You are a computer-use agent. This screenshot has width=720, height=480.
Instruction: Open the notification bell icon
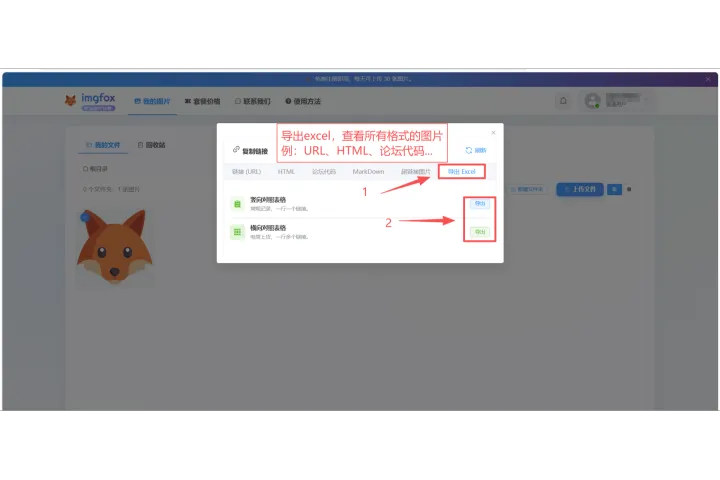pos(563,101)
